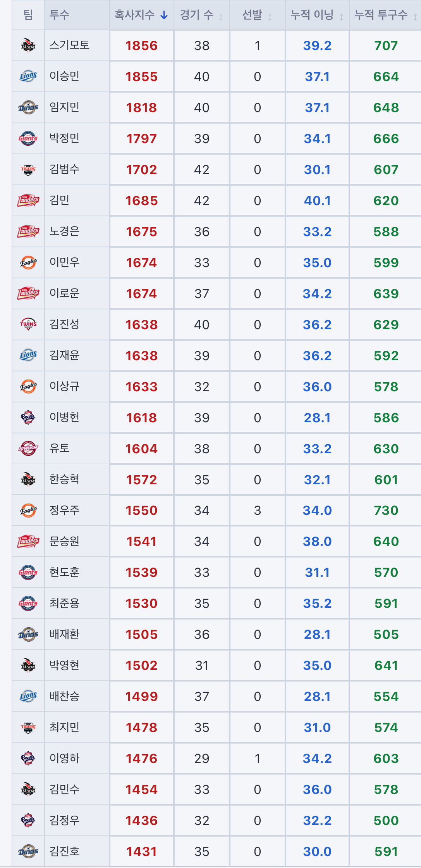Click Tigers logo next to 김범수

(x=28, y=169)
